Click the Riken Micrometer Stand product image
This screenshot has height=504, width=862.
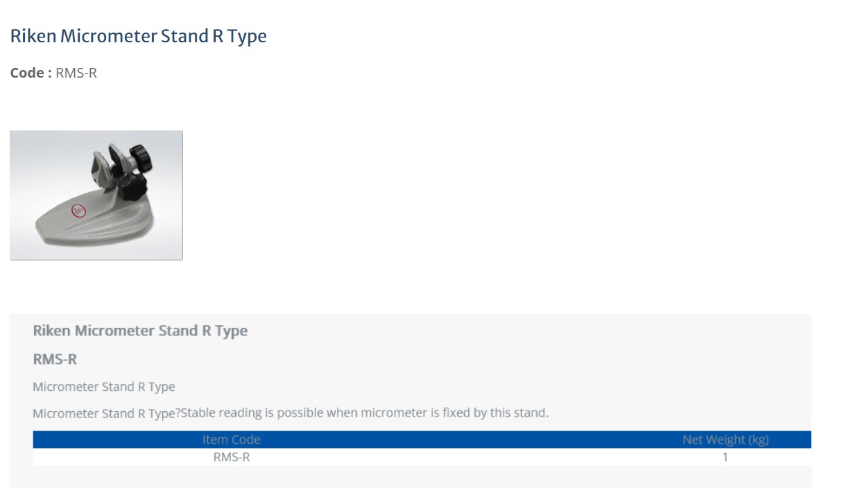pos(96,195)
